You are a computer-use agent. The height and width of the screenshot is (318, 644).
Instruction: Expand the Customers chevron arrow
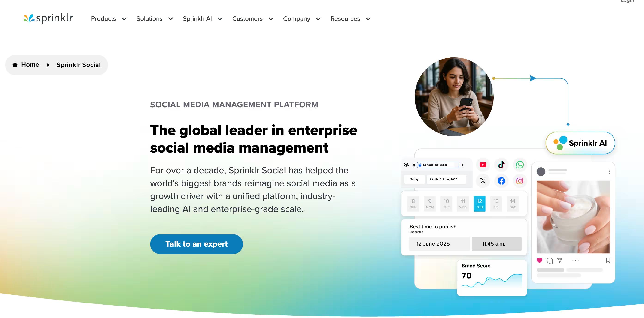pyautogui.click(x=271, y=19)
